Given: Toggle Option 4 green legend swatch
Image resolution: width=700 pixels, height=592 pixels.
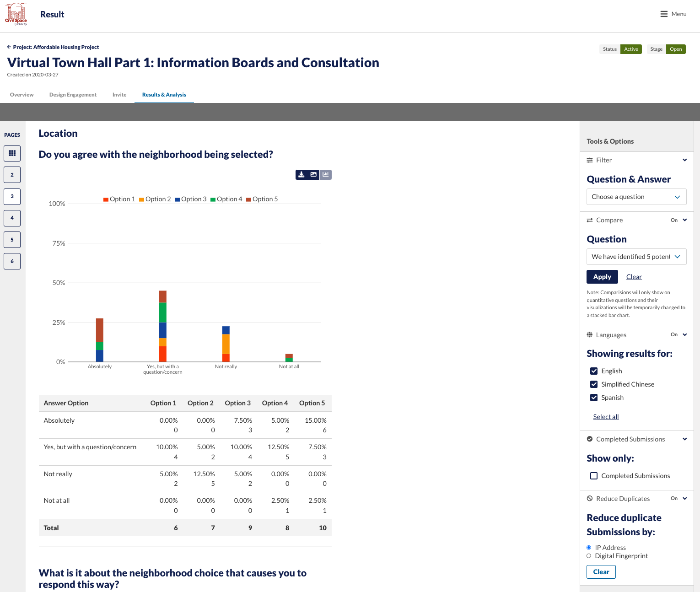Looking at the screenshot, I should coord(213,199).
